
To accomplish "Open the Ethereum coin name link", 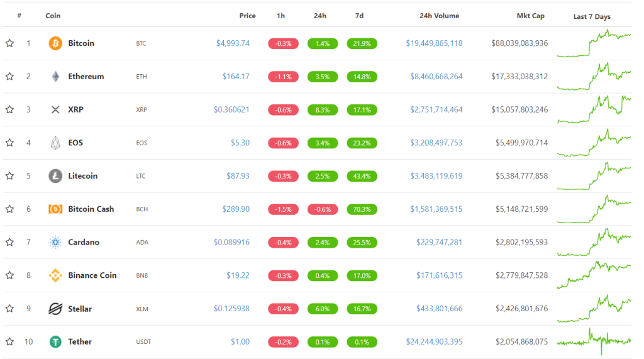I will click(x=86, y=77).
